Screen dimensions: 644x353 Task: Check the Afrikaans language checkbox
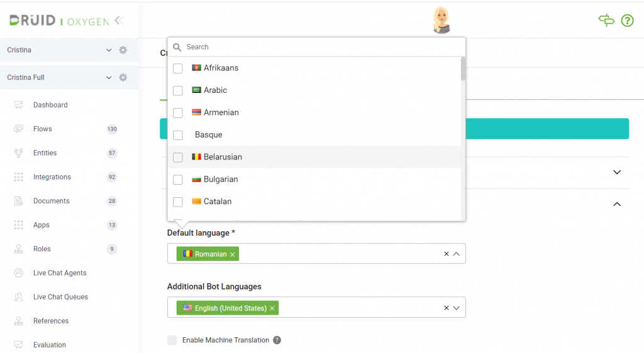(x=178, y=68)
